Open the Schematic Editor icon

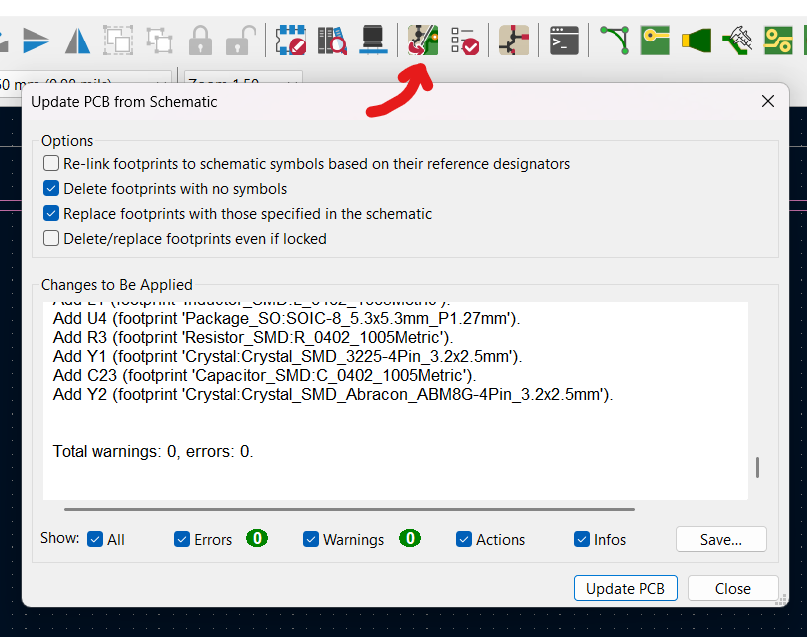(514, 40)
